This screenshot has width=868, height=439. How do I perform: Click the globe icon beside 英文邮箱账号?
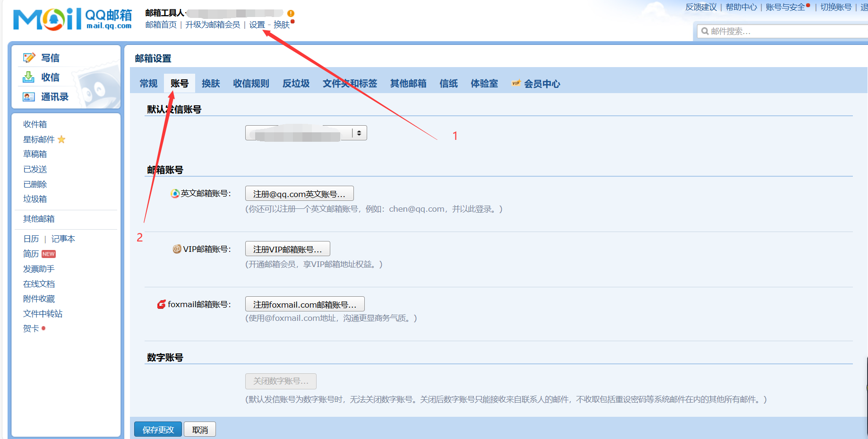(x=174, y=193)
